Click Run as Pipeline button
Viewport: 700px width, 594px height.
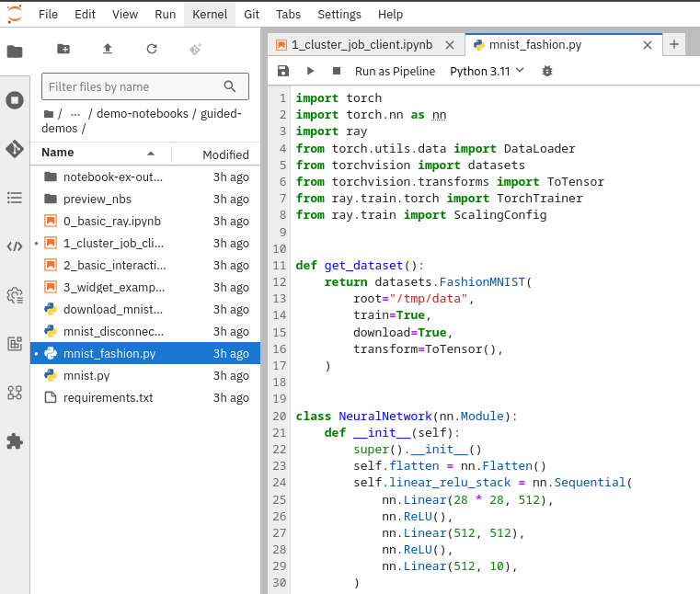tap(395, 71)
